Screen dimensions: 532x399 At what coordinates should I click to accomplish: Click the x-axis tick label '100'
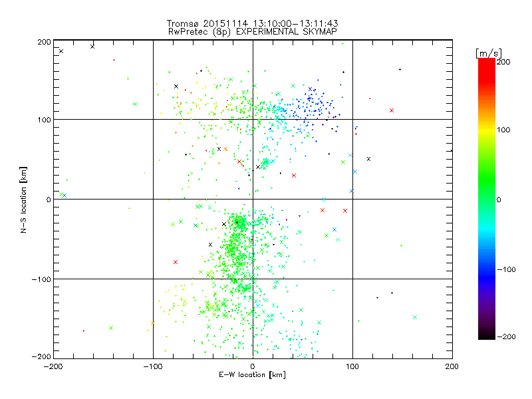pos(352,366)
